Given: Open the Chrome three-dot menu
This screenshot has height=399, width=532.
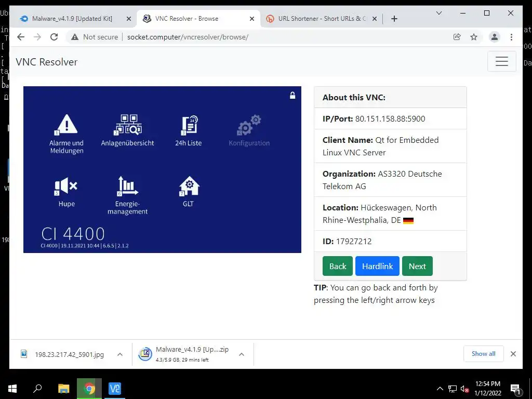Looking at the screenshot, I should click(511, 37).
